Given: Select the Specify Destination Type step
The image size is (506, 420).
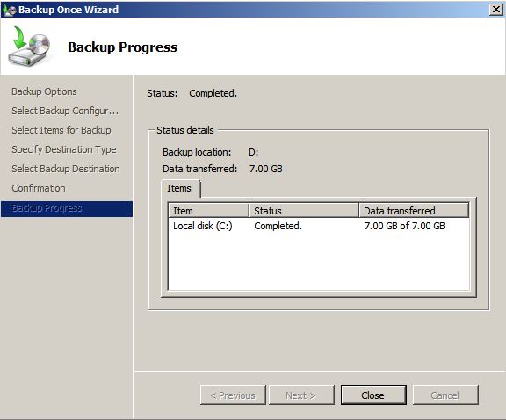Looking at the screenshot, I should click(x=64, y=149).
